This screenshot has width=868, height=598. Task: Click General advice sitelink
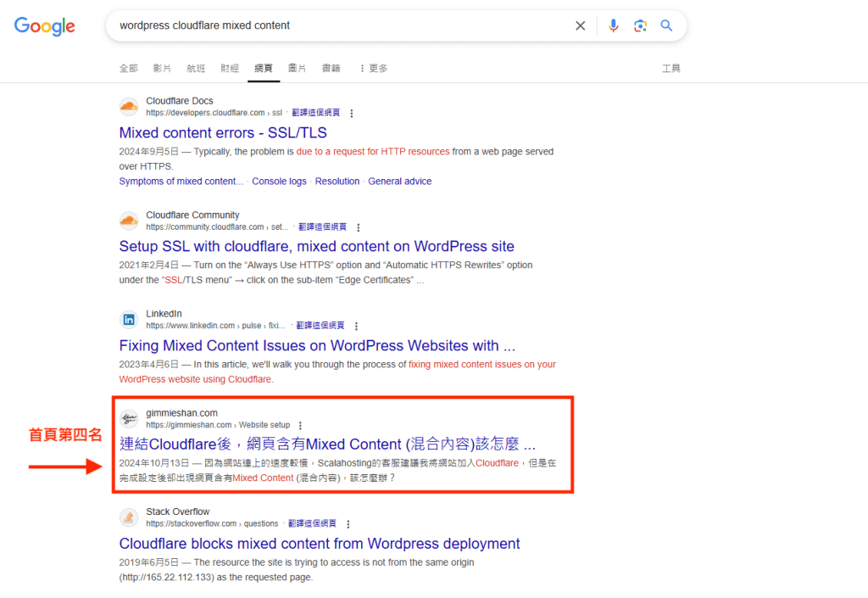tap(400, 181)
